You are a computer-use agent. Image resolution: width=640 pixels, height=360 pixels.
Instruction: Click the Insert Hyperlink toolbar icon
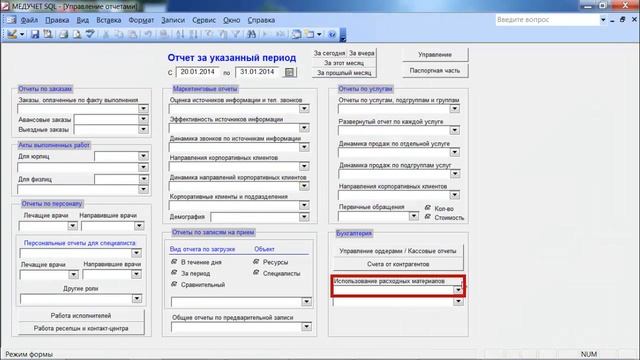tap(164, 34)
